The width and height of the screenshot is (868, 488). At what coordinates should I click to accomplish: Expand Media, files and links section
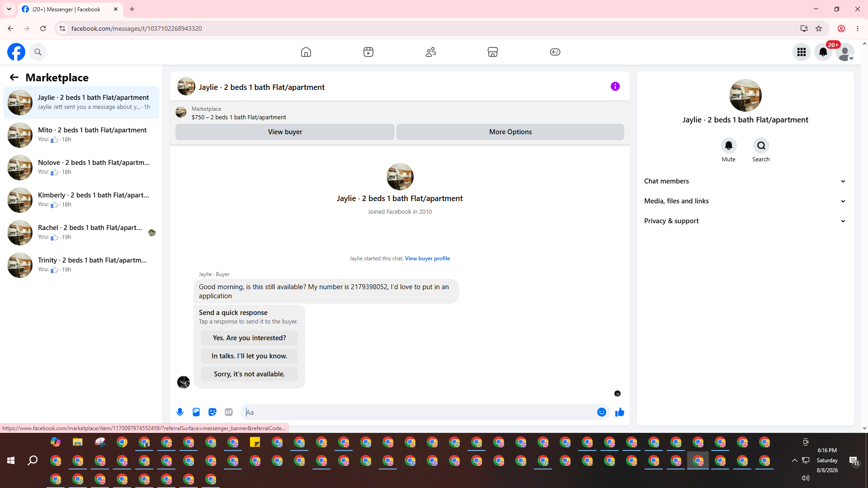pos(745,201)
